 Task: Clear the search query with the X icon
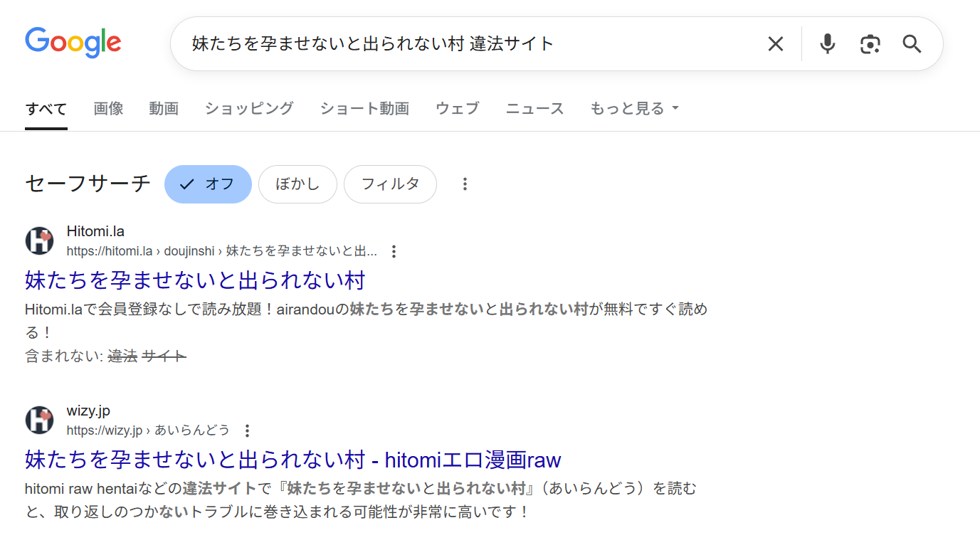tap(775, 43)
